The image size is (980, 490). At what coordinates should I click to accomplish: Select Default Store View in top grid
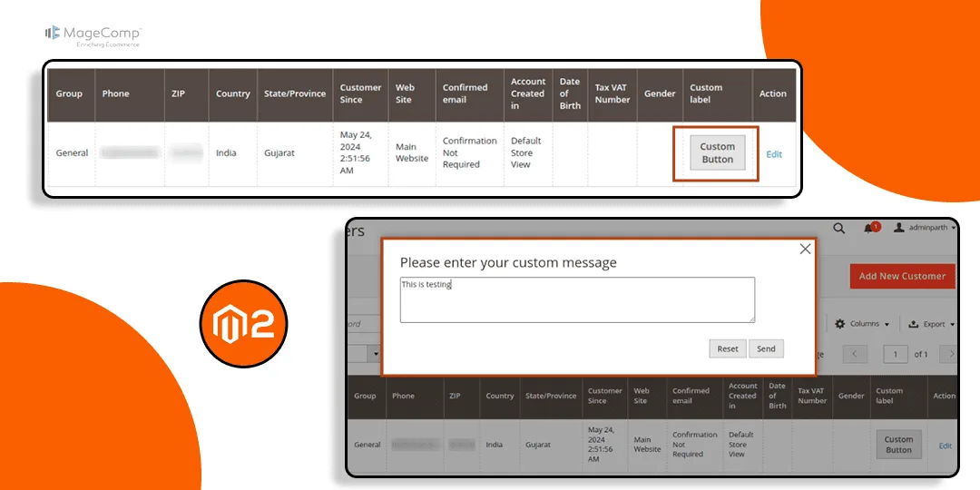(x=526, y=152)
